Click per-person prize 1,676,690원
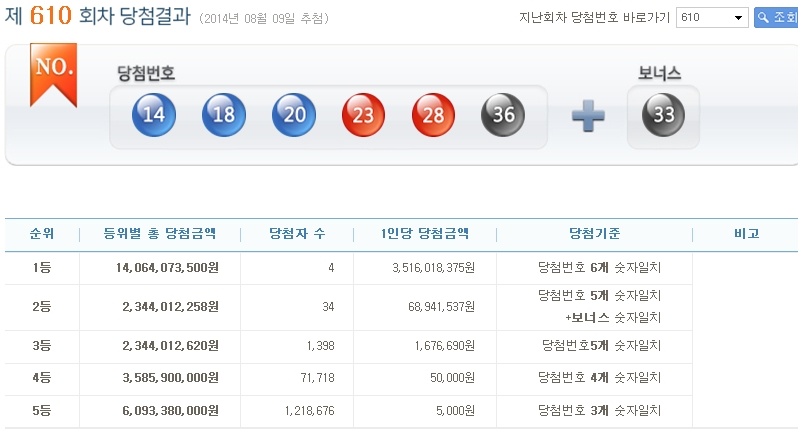Screen dimensions: 798x436 tap(445, 346)
